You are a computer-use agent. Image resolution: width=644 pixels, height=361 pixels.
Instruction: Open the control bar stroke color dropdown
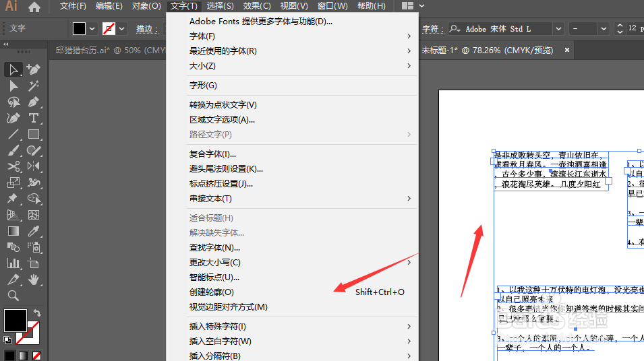click(x=121, y=29)
